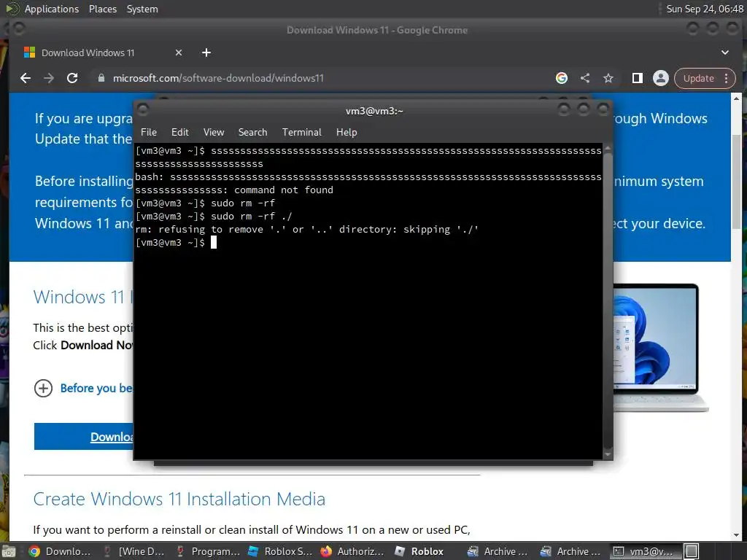Open the Applications menu in the top panel
This screenshot has height=560, width=747.
52,9
